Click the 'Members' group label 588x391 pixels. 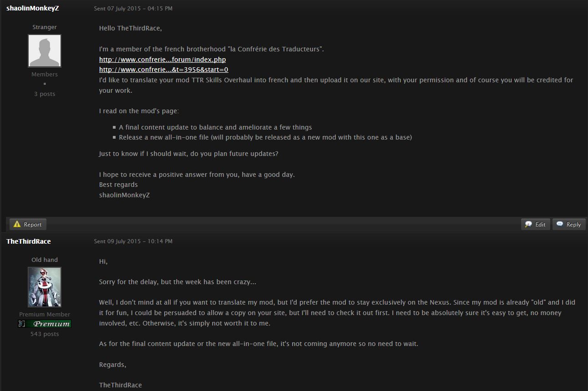tap(45, 75)
